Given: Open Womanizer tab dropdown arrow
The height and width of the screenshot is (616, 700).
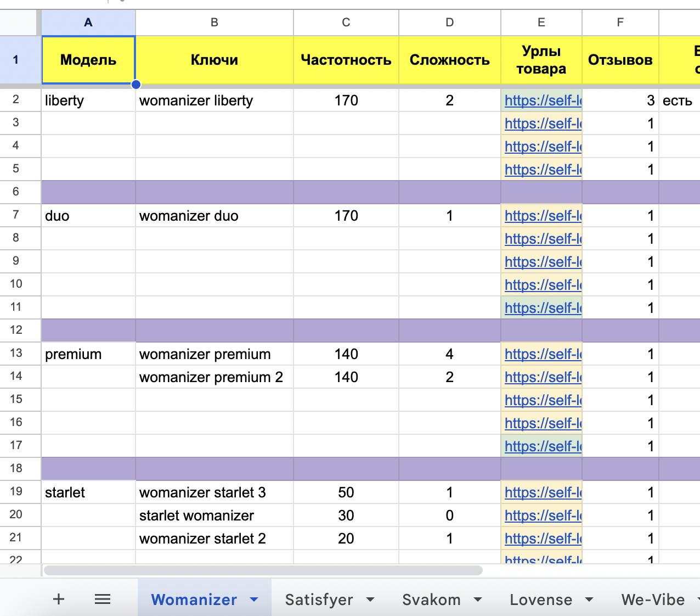Looking at the screenshot, I should [254, 600].
